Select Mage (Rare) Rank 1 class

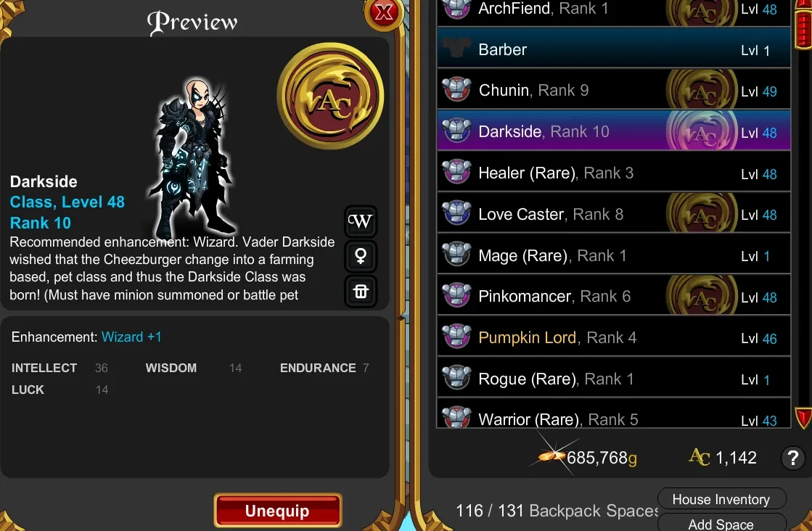614,255
